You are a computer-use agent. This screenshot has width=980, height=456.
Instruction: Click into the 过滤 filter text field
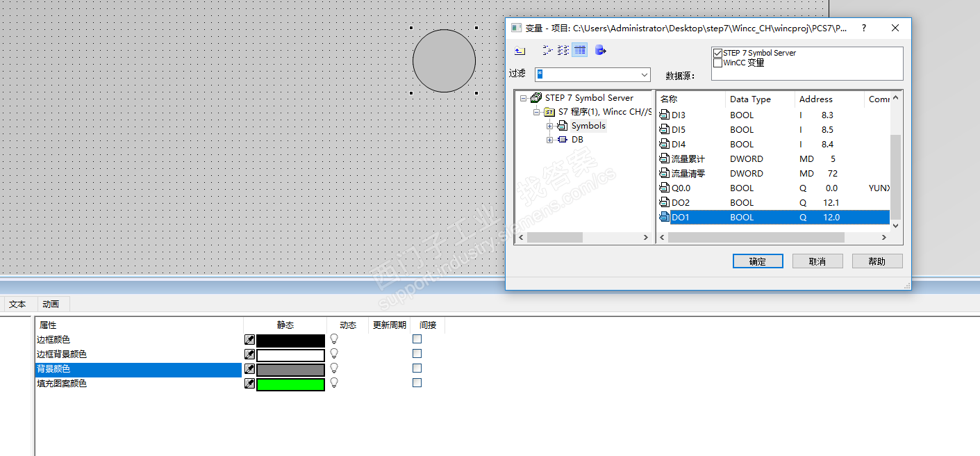tap(587, 74)
